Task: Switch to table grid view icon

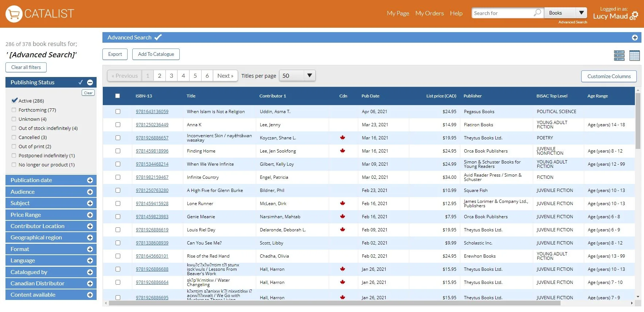Action: tap(635, 55)
